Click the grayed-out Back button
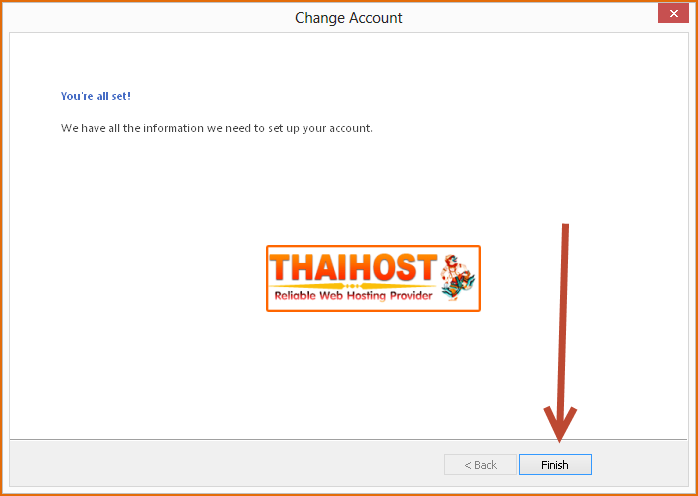The image size is (698, 496). [480, 465]
